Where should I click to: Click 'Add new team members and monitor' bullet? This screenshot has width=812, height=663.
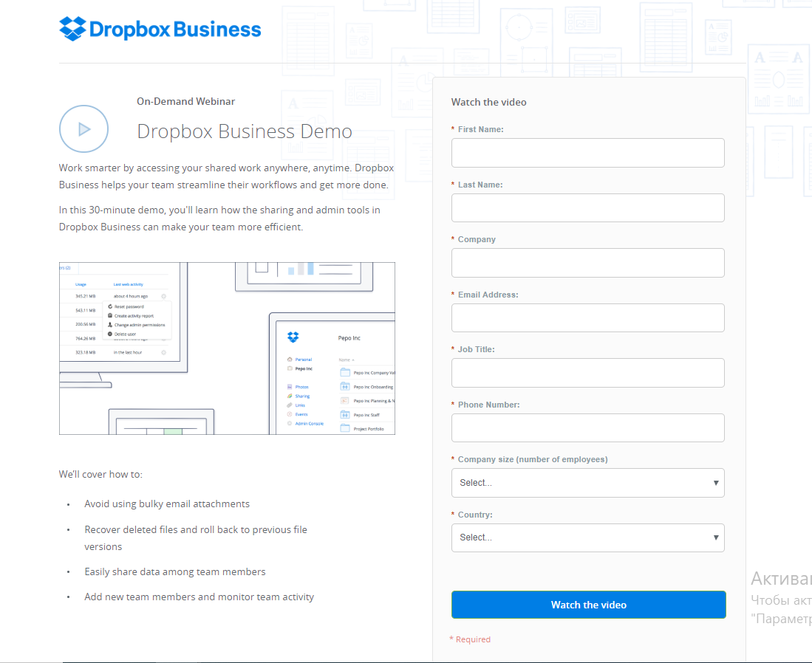pos(199,597)
